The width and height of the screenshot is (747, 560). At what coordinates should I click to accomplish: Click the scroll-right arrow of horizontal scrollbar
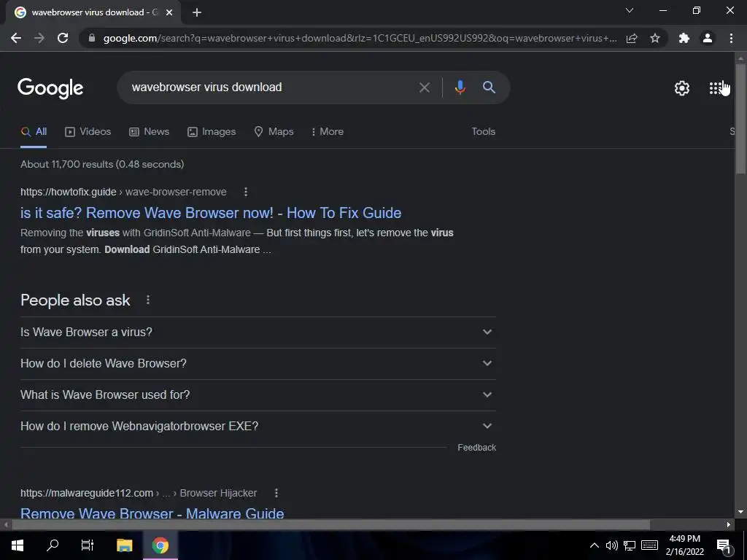pyautogui.click(x=729, y=525)
